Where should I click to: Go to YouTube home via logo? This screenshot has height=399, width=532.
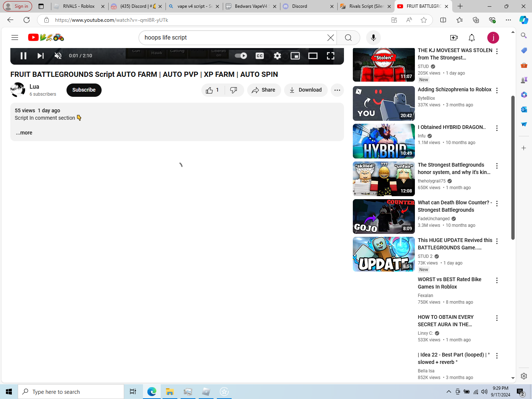click(x=46, y=37)
